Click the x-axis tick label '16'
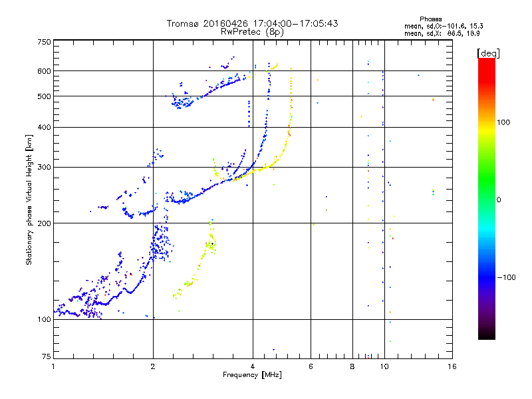Image resolution: width=532 pixels, height=399 pixels. tap(452, 366)
